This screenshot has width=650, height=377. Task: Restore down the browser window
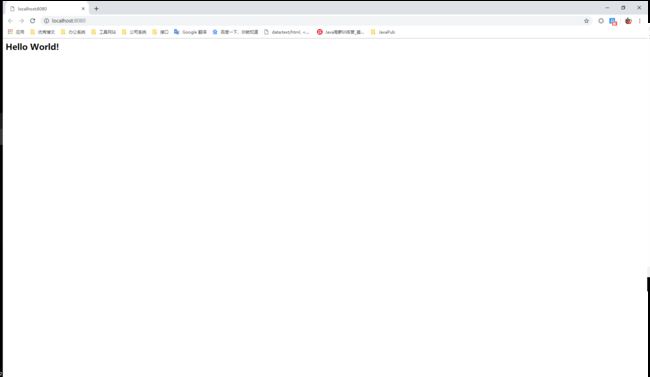click(623, 7)
